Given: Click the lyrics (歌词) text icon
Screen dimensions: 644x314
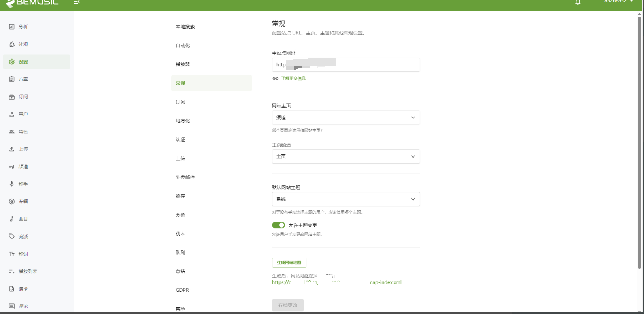Looking at the screenshot, I should tap(12, 254).
